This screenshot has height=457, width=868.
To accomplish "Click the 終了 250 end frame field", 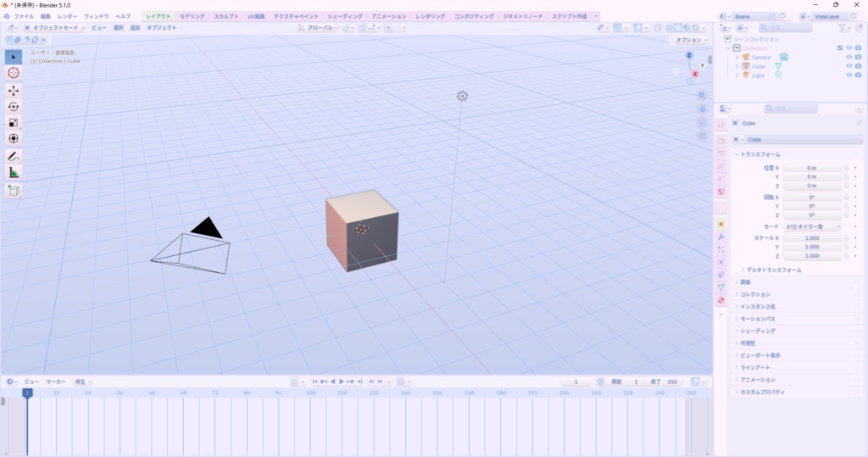I will pos(665,382).
